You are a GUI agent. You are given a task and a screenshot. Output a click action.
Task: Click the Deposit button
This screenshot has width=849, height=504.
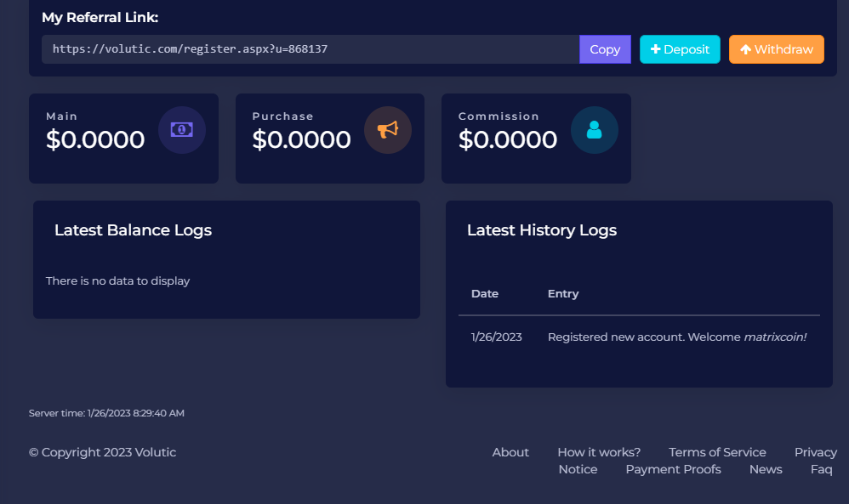point(680,49)
